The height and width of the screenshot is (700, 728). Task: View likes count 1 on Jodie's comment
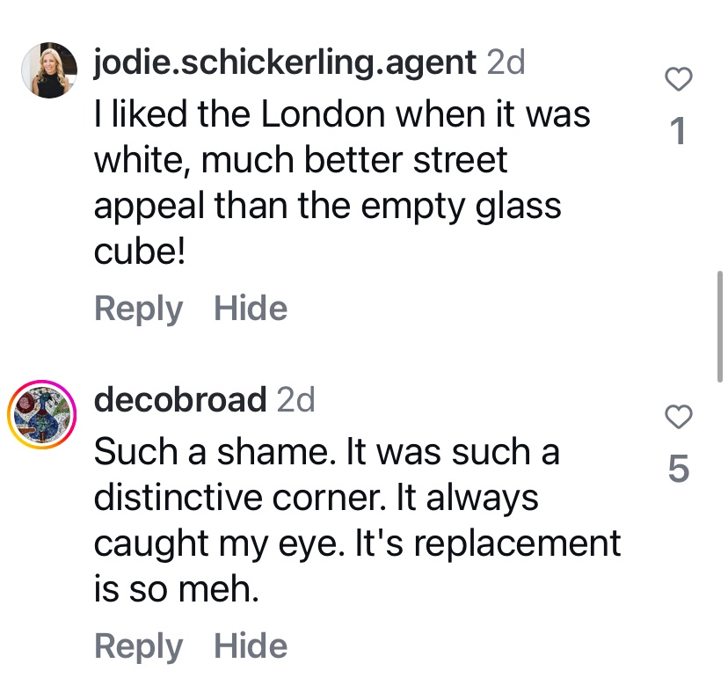(x=678, y=132)
